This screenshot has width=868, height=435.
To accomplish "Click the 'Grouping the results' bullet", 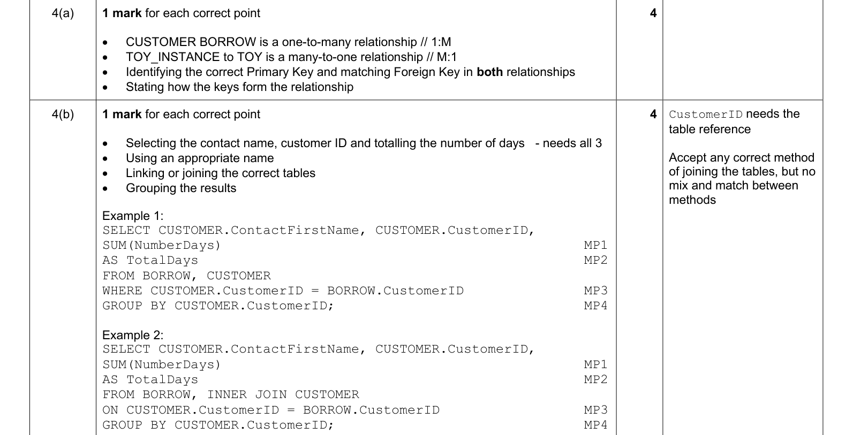I will point(181,188).
